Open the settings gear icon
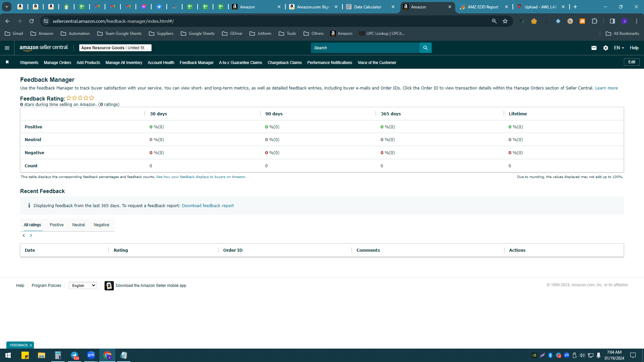Screen dimensions: 644x362 point(606,48)
